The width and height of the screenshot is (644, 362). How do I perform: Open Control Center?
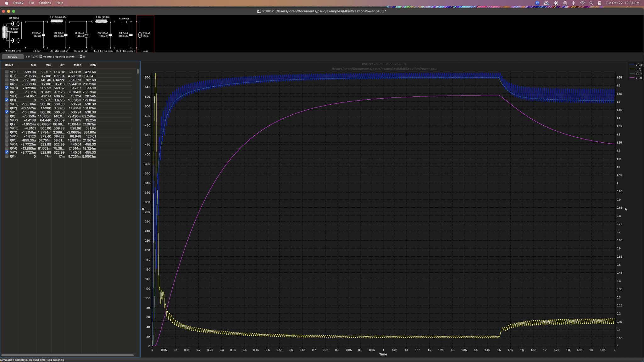pos(599,3)
